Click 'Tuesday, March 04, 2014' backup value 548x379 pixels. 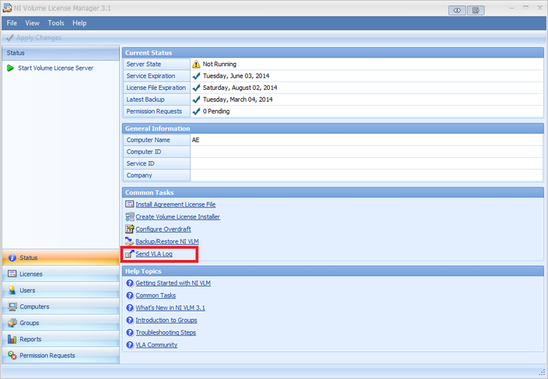238,100
